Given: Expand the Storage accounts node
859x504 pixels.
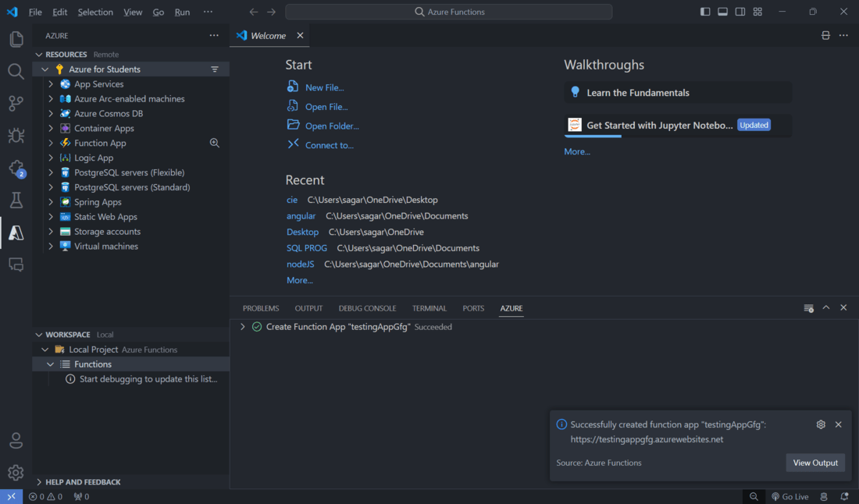Looking at the screenshot, I should (x=51, y=232).
